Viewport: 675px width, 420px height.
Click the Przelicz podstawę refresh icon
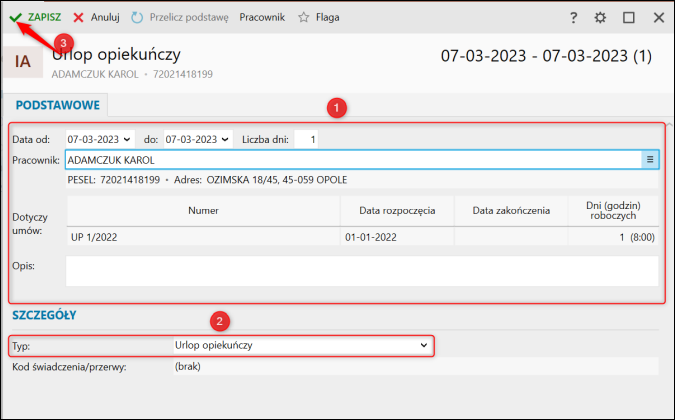[x=137, y=18]
